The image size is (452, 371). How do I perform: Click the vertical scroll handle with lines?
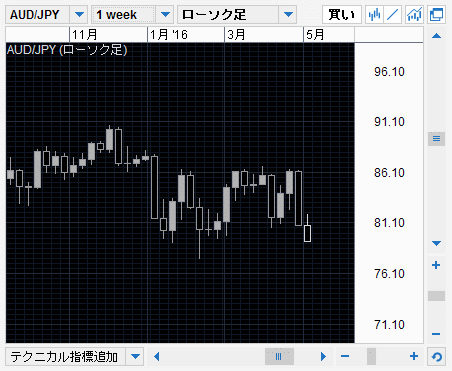436,138
